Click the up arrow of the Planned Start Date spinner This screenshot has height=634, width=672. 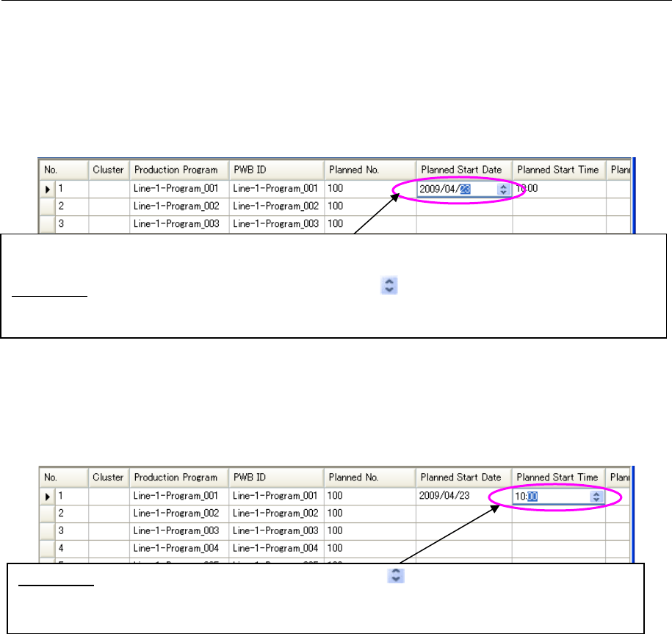pos(503,187)
